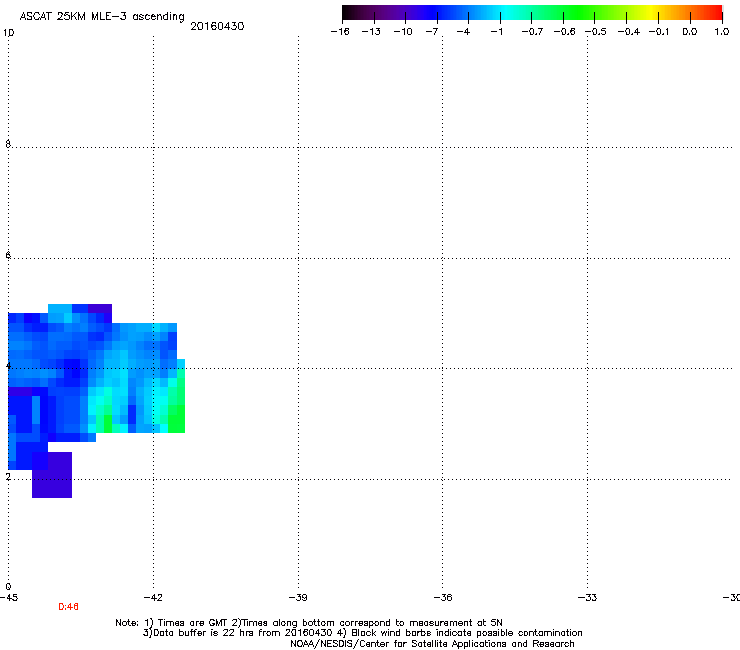The width and height of the screenshot is (740, 650).
Task: Click the longitude label -45
Action: point(9,598)
